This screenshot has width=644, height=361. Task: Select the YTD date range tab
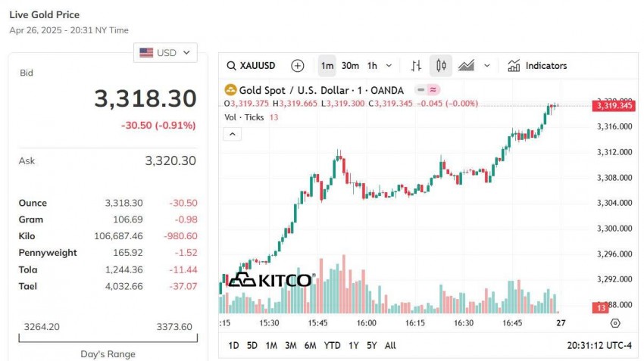tap(332, 345)
